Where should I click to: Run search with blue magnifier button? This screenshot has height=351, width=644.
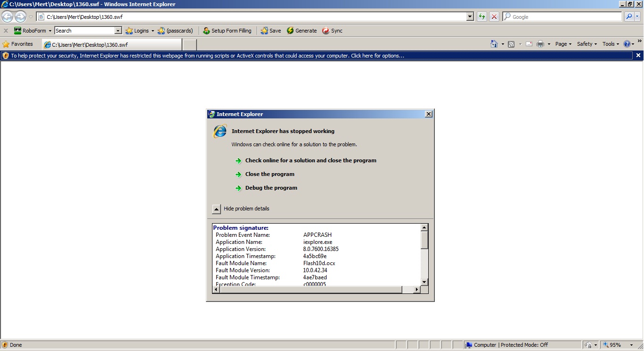point(629,17)
